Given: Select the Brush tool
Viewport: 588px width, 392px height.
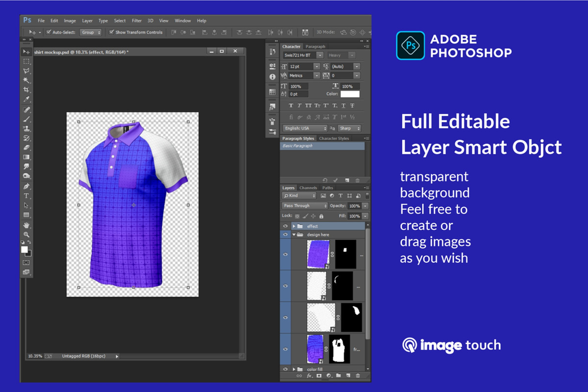Looking at the screenshot, I should 26,119.
